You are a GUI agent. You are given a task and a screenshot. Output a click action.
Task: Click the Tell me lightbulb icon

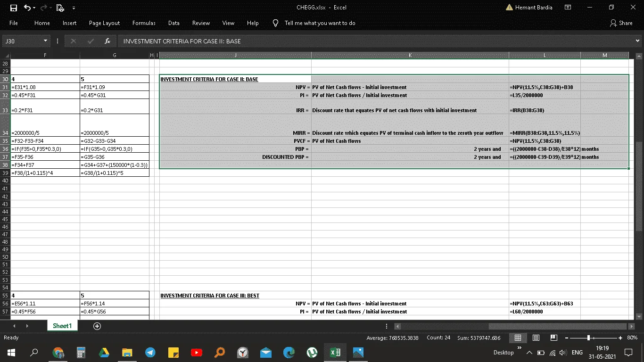275,23
